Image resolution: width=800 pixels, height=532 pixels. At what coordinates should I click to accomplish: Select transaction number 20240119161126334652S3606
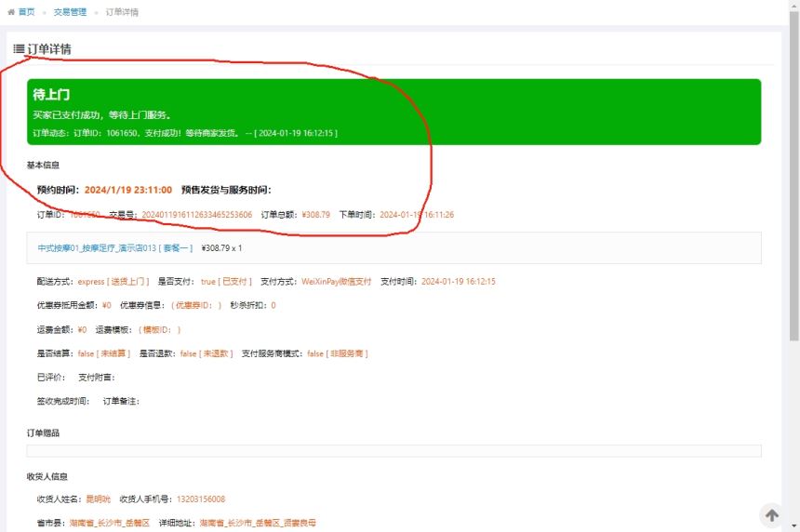[197, 215]
